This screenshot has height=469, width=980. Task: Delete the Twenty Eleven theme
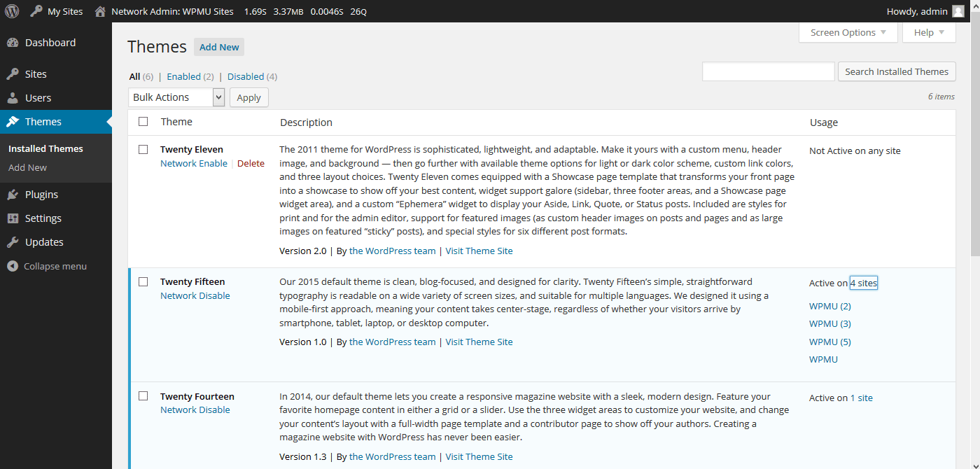pos(251,163)
